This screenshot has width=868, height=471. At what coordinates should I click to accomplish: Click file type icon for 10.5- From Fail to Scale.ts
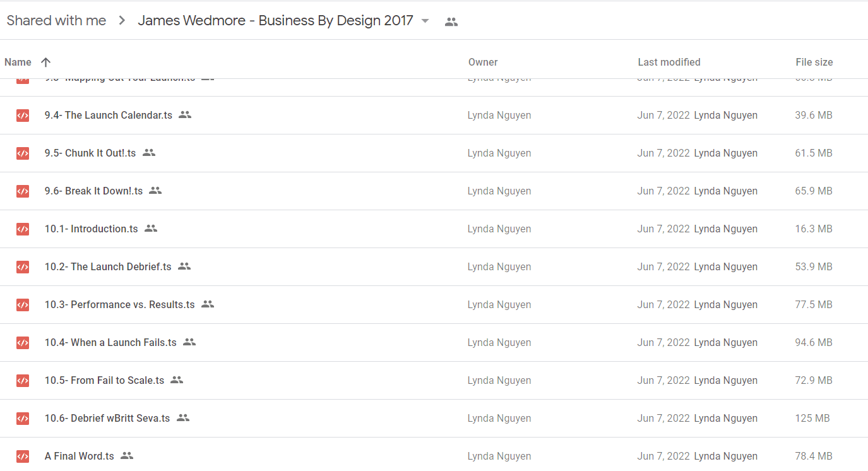(23, 380)
